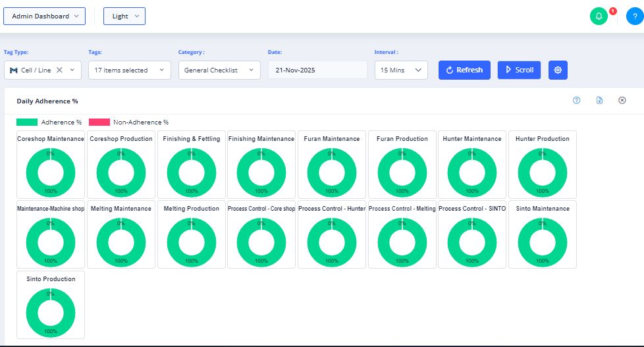Open settings gear next to Scroll
The width and height of the screenshot is (644, 347).
point(558,70)
